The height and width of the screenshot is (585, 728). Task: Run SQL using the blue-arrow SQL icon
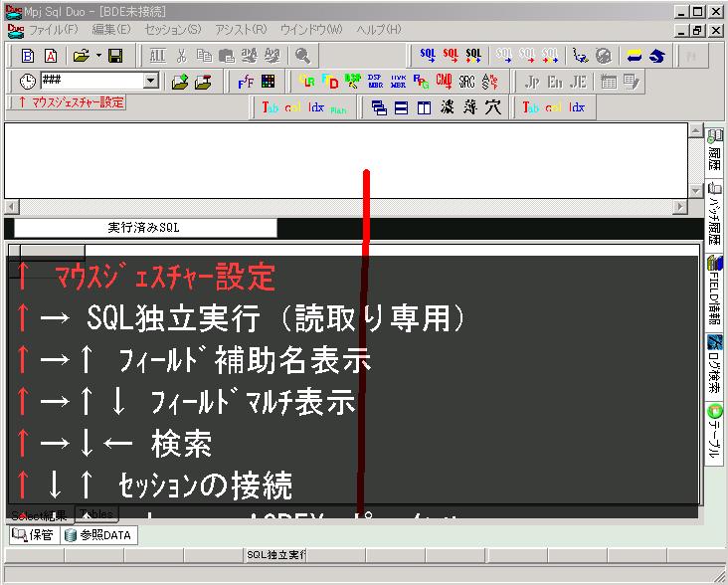428,56
